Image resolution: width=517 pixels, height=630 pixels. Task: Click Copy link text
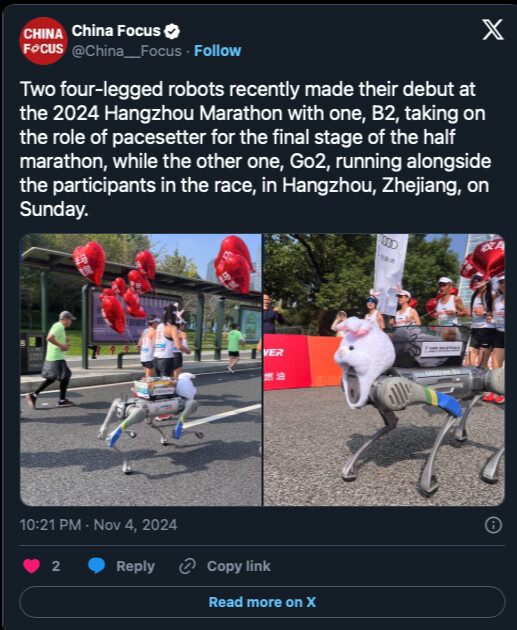coord(239,566)
